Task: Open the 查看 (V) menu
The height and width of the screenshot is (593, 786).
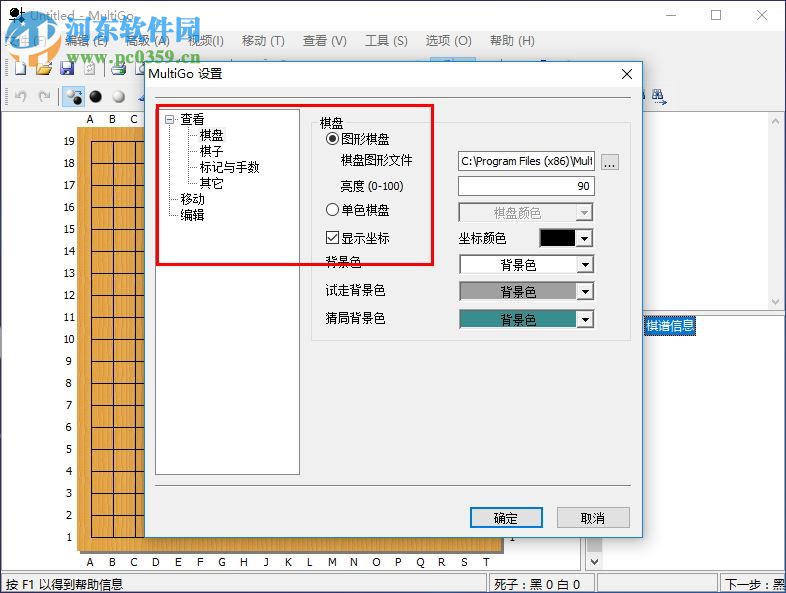Action: point(324,41)
